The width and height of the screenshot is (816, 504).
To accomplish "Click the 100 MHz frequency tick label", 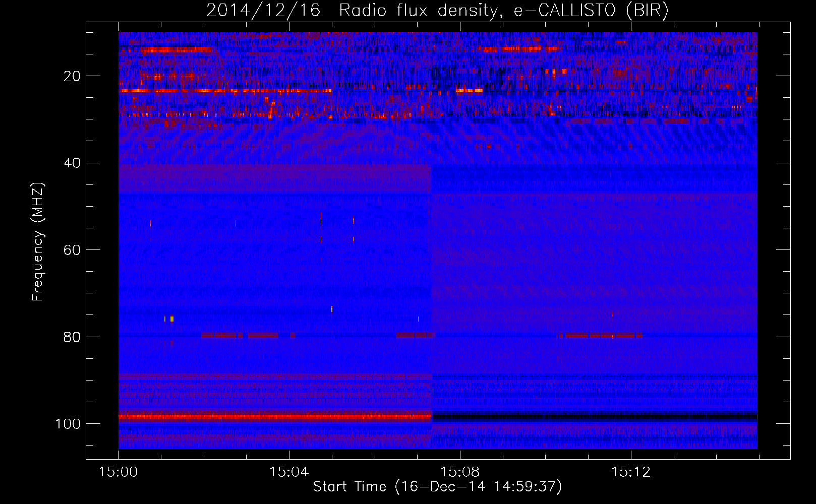I will 68,424.
